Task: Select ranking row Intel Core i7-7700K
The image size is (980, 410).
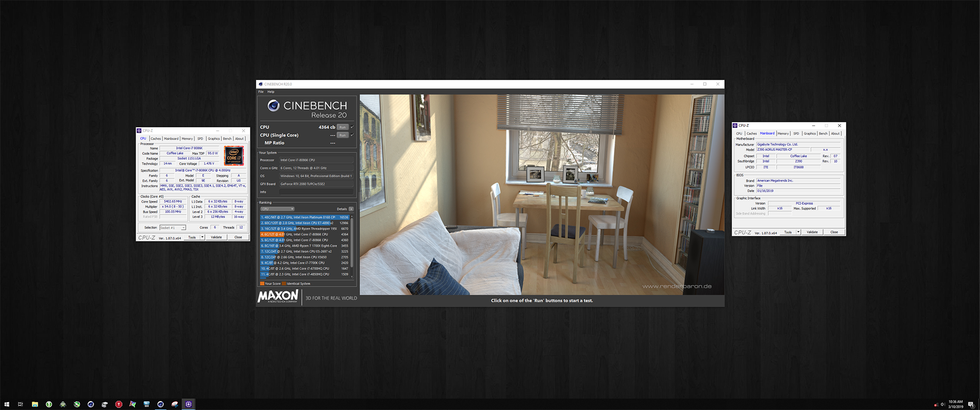Action: [305, 263]
